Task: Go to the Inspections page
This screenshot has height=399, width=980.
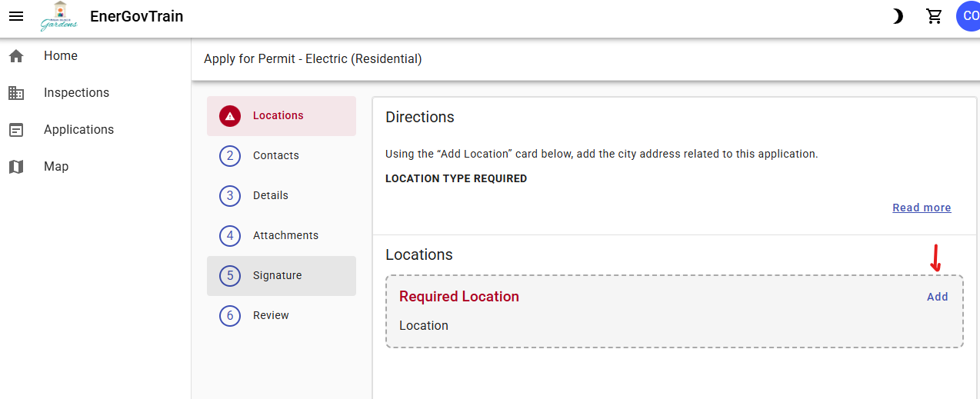Action: tap(76, 93)
